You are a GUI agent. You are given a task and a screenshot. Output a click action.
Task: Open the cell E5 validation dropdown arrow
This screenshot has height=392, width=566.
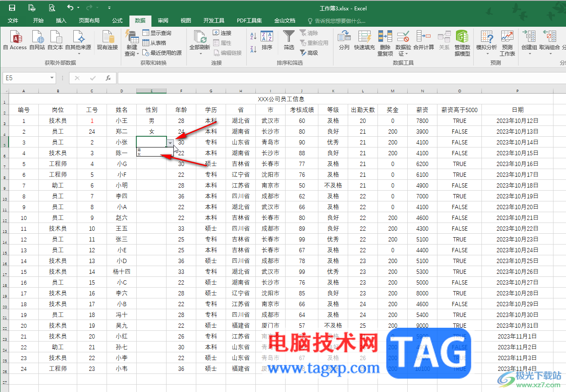coord(170,142)
